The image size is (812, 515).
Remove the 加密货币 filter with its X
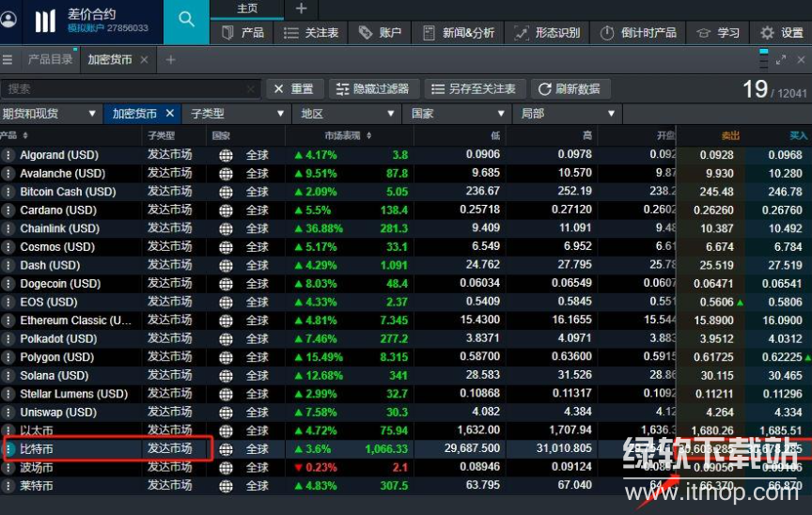(170, 114)
